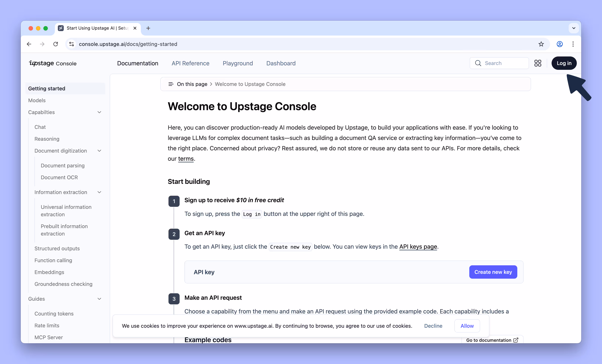Bookmark this page with star icon
602x364 pixels.
541,44
